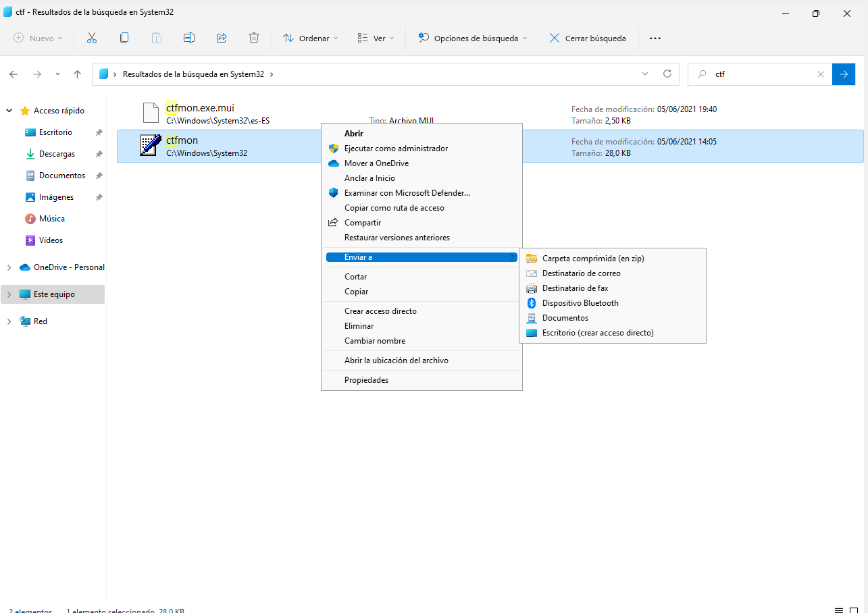Open the Ordenar dropdown
Screen dimensions: 868x613
pos(310,38)
